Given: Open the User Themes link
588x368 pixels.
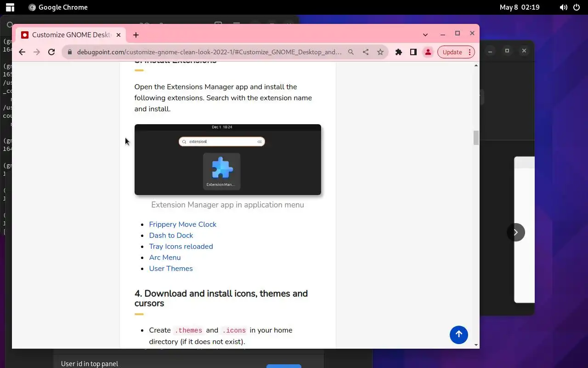Looking at the screenshot, I should pyautogui.click(x=171, y=268).
